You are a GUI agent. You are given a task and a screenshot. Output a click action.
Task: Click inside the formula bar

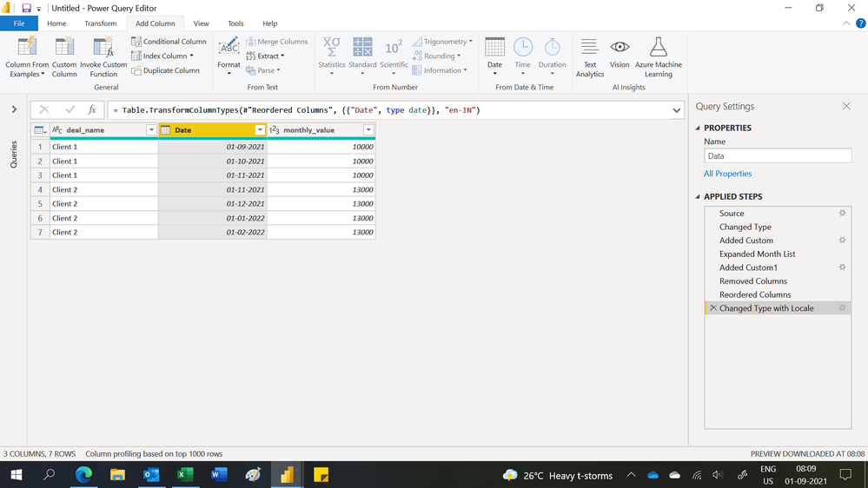point(388,110)
